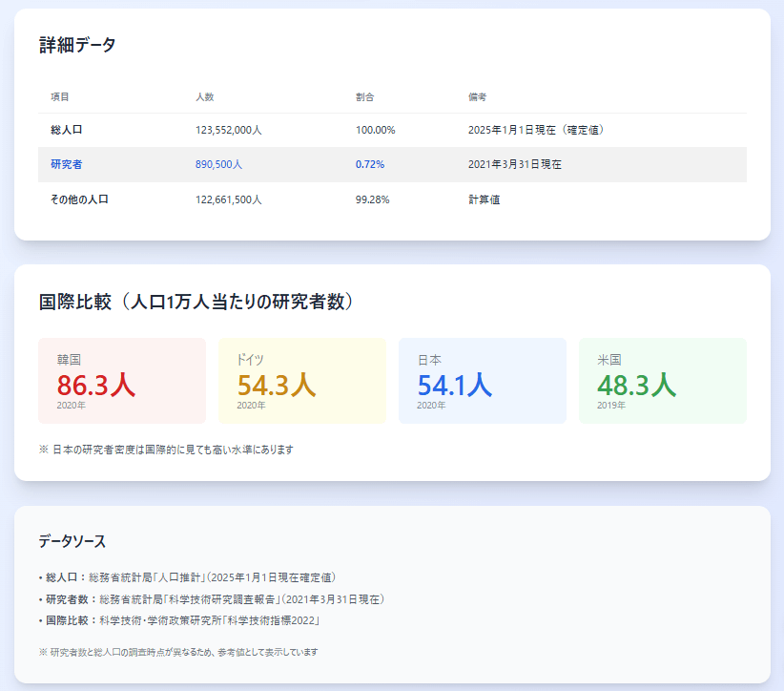Click the 計算値 cell
The image size is (784, 691).
pyautogui.click(x=484, y=199)
